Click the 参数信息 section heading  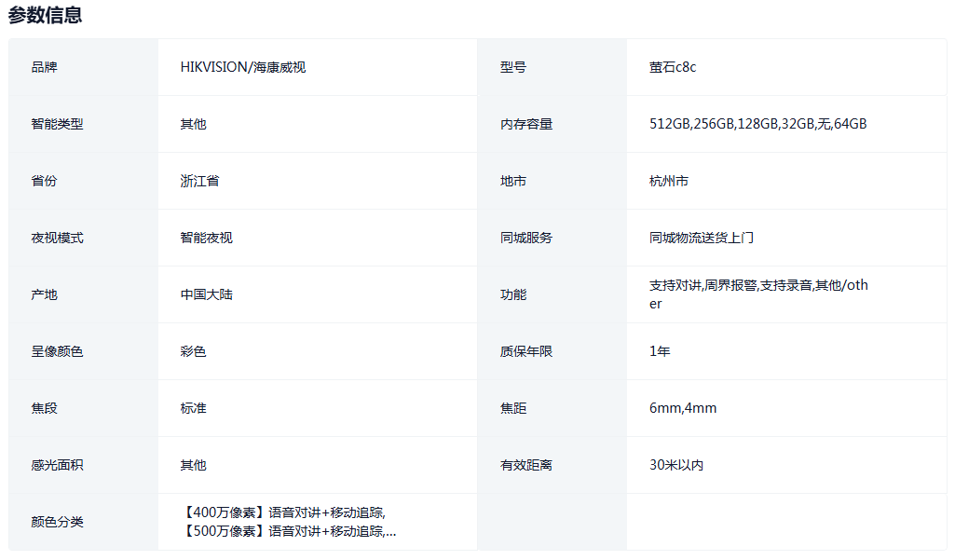pos(45,15)
